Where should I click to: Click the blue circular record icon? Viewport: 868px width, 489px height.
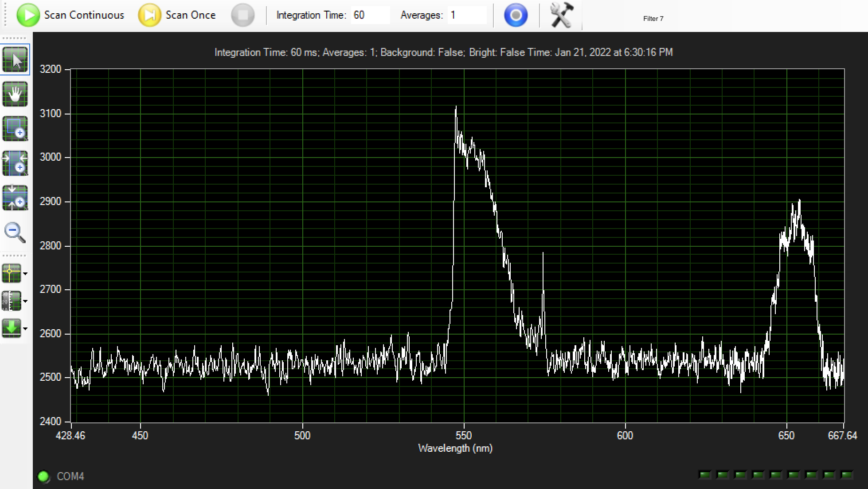pyautogui.click(x=516, y=15)
